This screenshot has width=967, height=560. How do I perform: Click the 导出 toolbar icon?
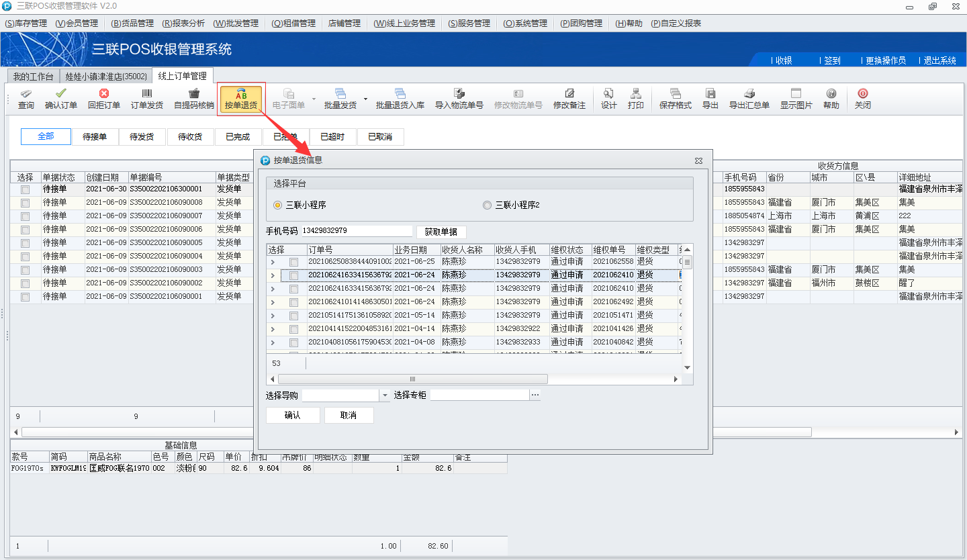710,99
